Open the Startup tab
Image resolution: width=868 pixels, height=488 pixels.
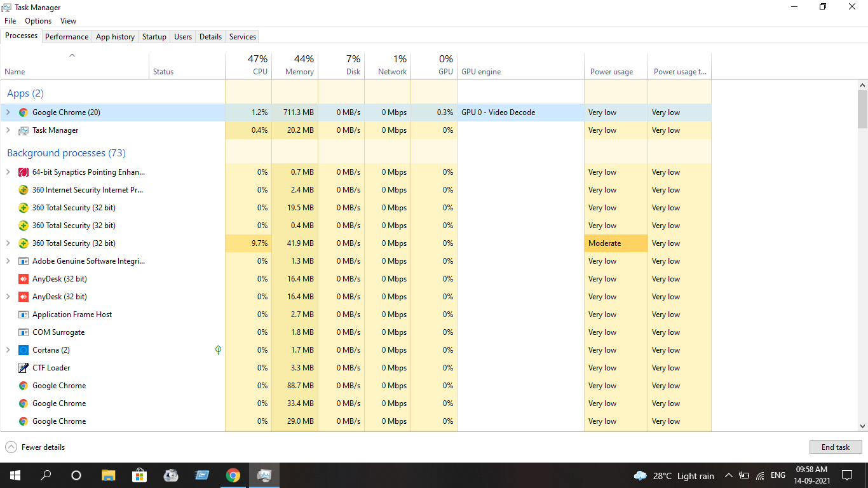click(x=154, y=37)
